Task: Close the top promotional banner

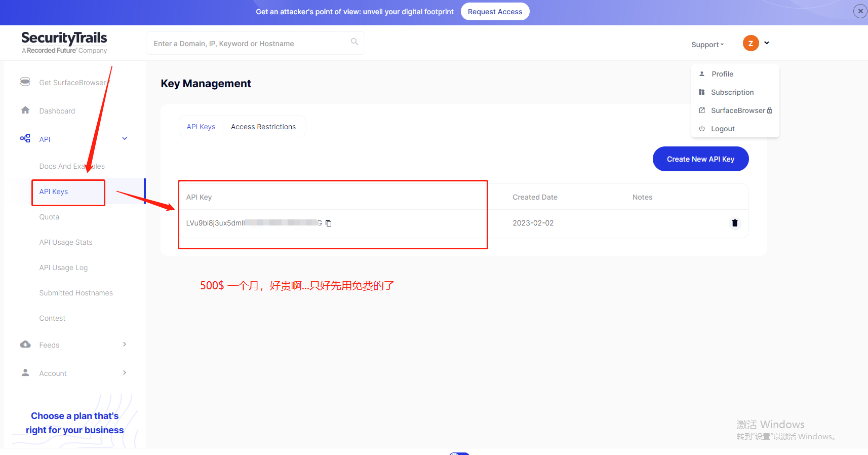Action: (x=860, y=11)
